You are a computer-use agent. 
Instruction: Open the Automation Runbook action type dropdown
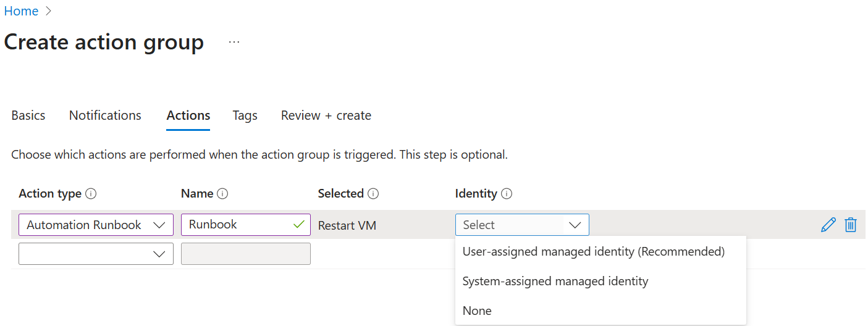[96, 225]
